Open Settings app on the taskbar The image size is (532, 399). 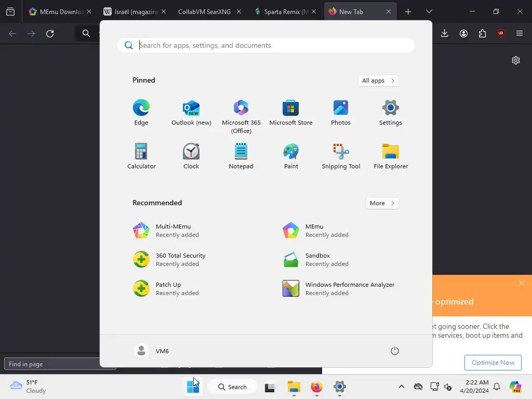339,387
